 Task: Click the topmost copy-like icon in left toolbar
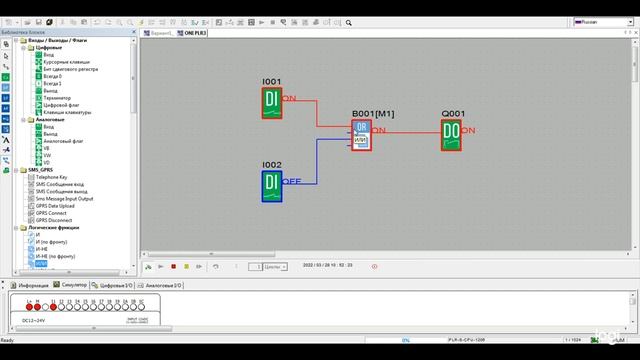point(6,44)
